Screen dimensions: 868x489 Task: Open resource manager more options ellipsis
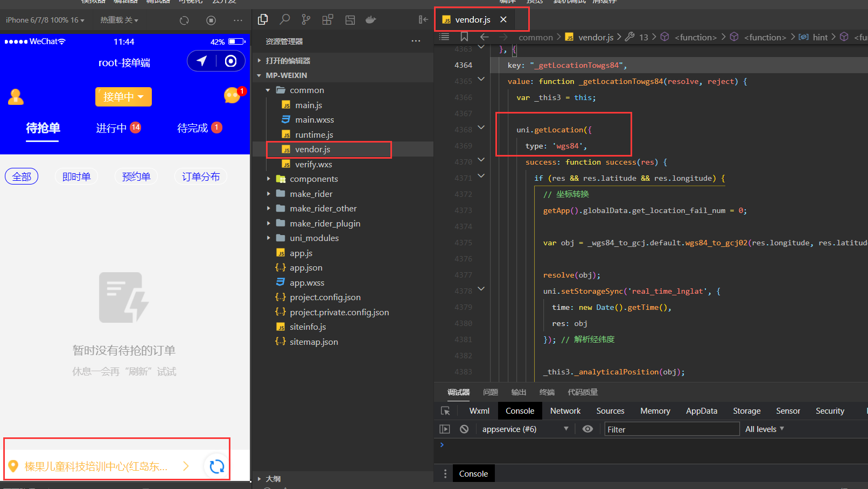[416, 41]
